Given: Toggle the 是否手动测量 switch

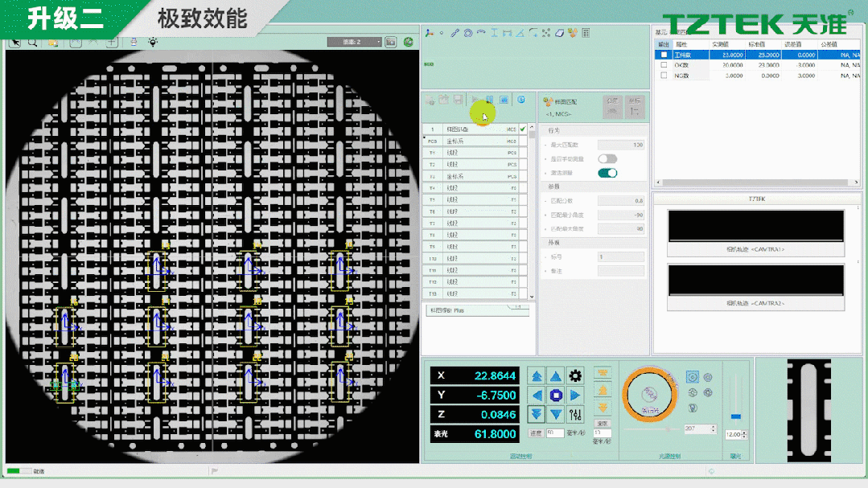Looking at the screenshot, I should pos(607,159).
